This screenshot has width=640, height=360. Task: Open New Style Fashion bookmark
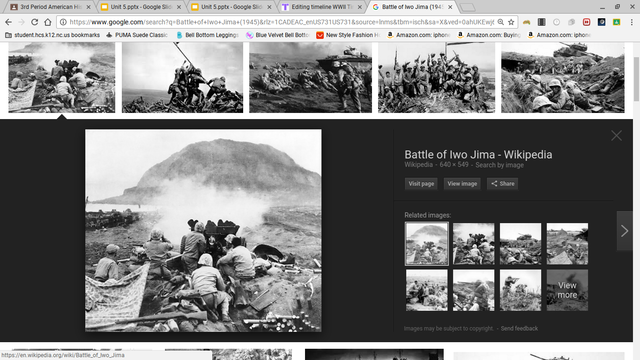click(348, 35)
